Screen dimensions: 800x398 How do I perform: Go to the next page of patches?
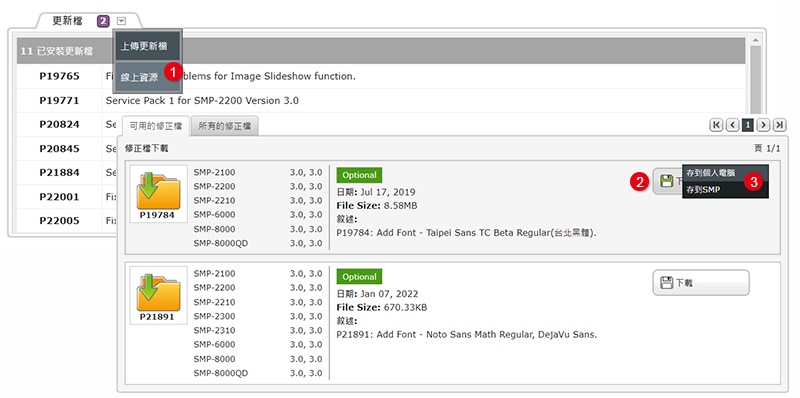point(763,125)
